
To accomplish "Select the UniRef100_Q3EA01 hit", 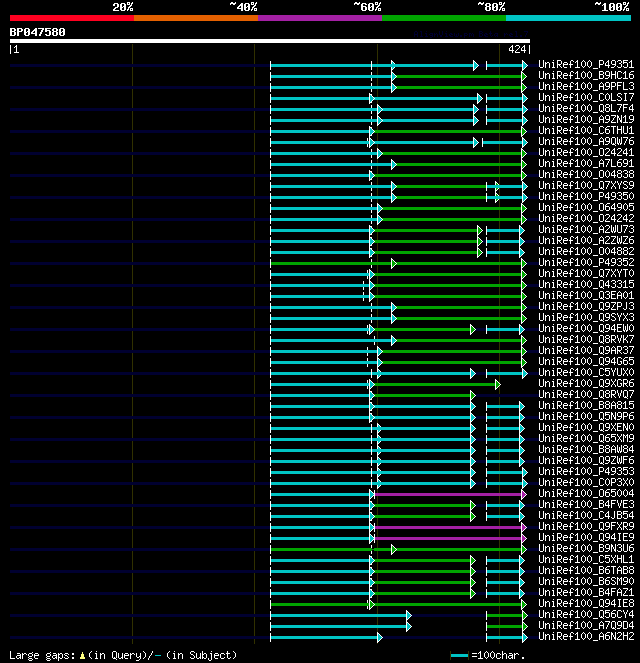I will 586,295.
